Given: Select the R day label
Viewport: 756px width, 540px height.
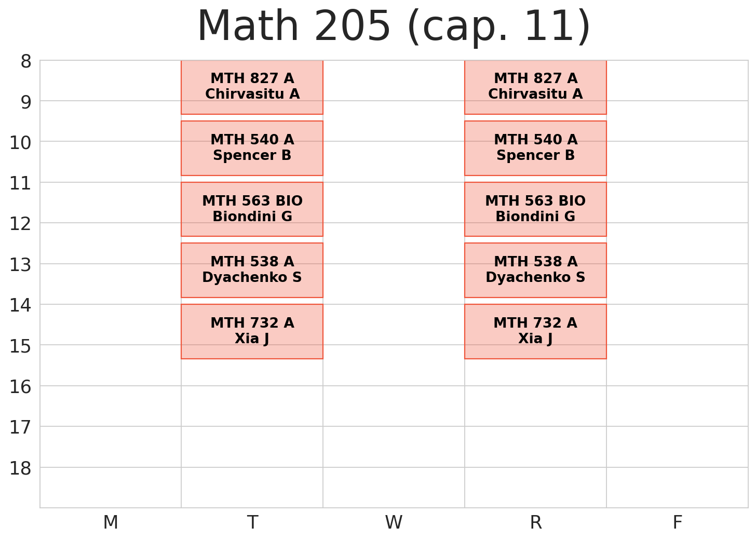Looking at the screenshot, I should [x=535, y=522].
